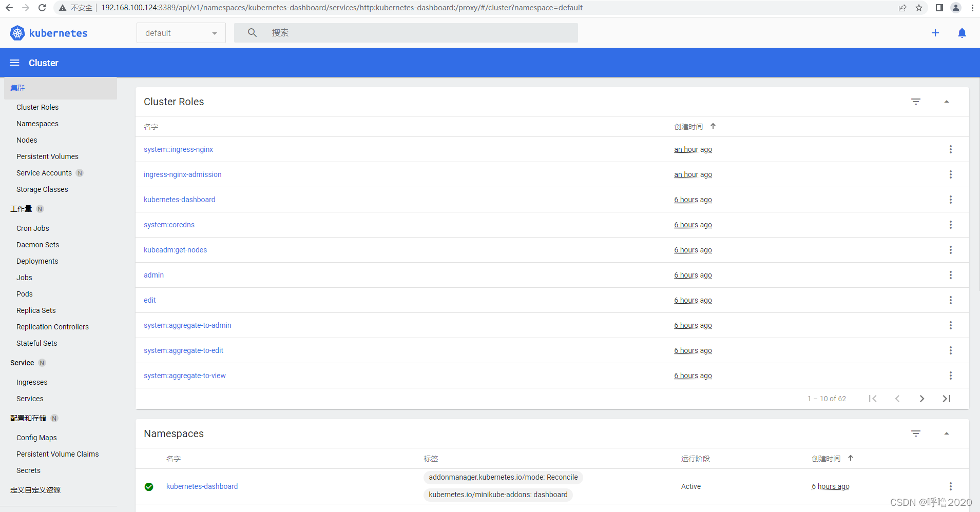The image size is (980, 512).
Task: Open actions menu for admin row
Action: (x=951, y=275)
